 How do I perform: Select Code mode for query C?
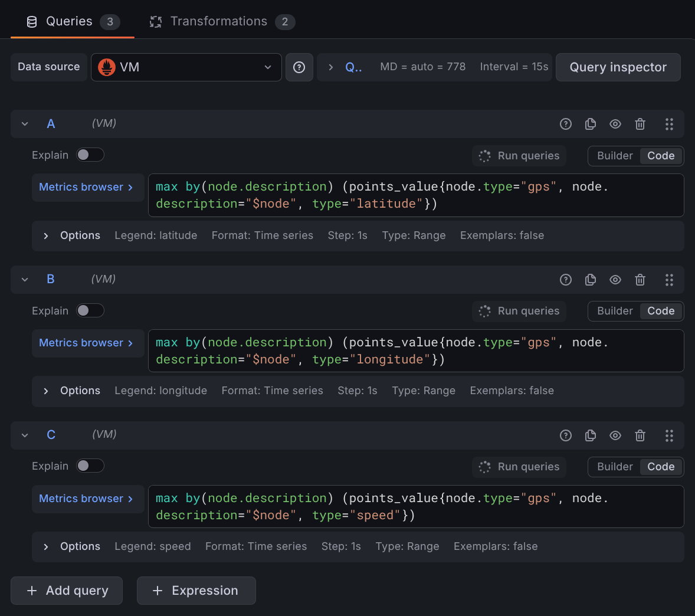(661, 467)
